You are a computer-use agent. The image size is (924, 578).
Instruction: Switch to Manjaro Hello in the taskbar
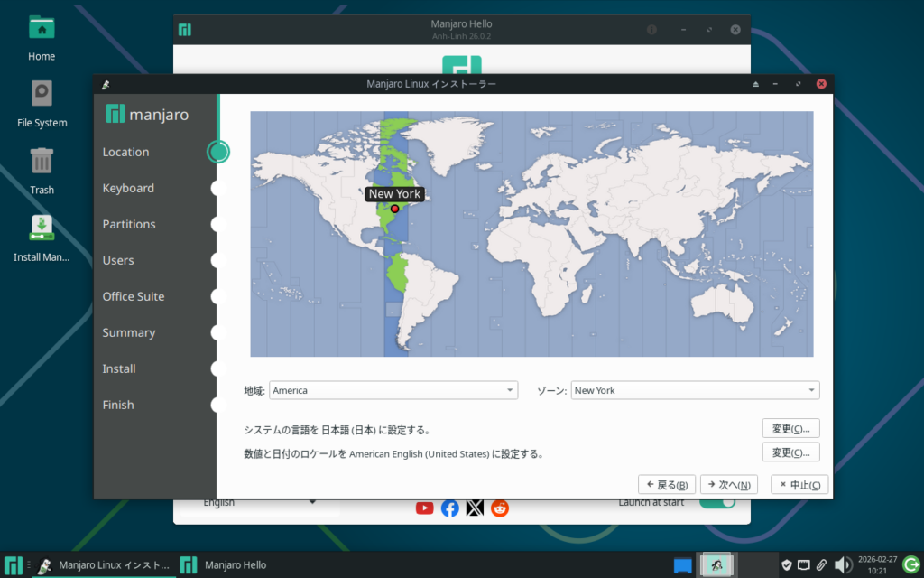coord(226,565)
